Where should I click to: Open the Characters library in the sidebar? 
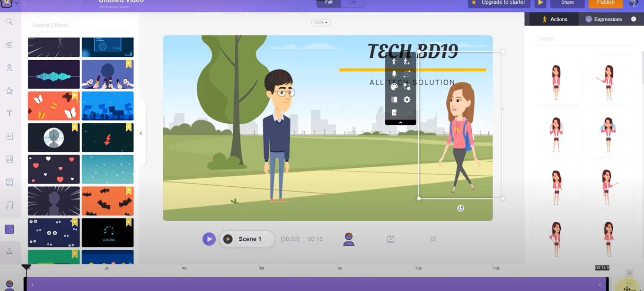(9, 67)
